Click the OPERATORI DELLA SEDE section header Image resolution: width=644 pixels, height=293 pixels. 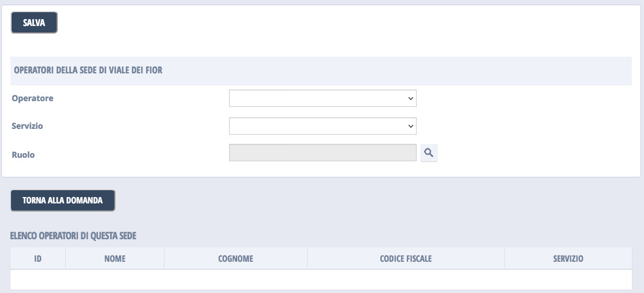pyautogui.click(x=87, y=71)
